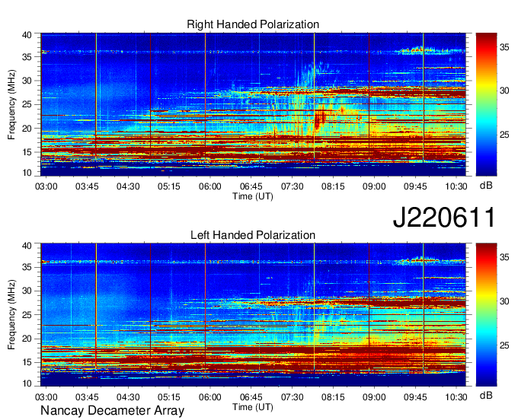518x420 pixels.
Task: Click the "25" frequency tick on Left Handed plot
Action: click(x=27, y=315)
